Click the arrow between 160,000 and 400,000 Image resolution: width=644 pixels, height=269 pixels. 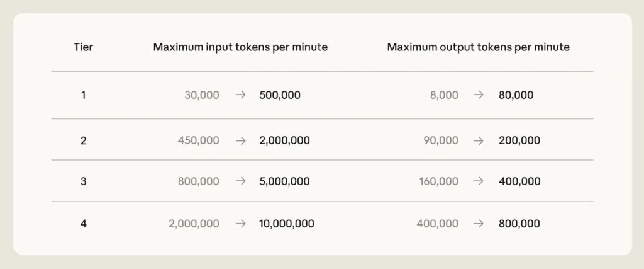pyautogui.click(x=479, y=181)
